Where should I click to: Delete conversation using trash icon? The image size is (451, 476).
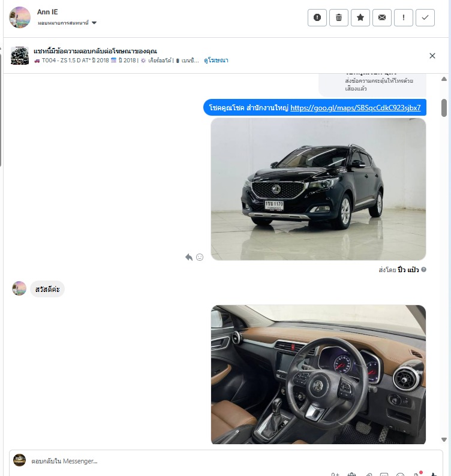coord(339,17)
